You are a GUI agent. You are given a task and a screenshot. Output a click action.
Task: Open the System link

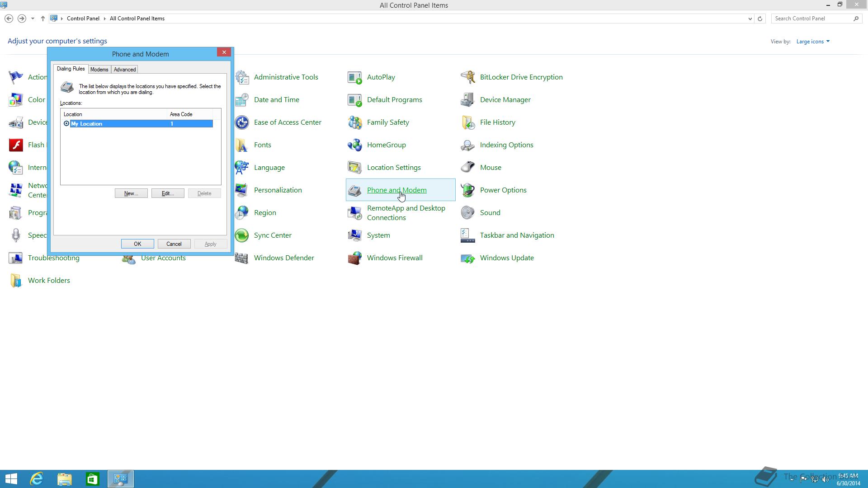click(x=378, y=235)
